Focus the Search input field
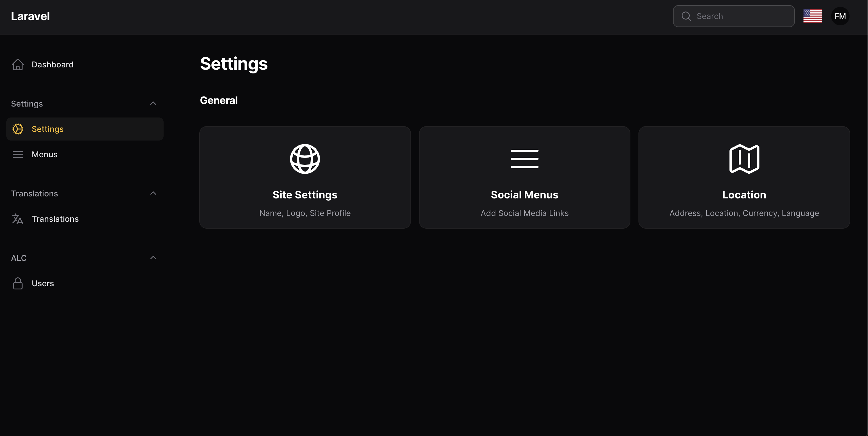868x436 pixels. [x=734, y=16]
